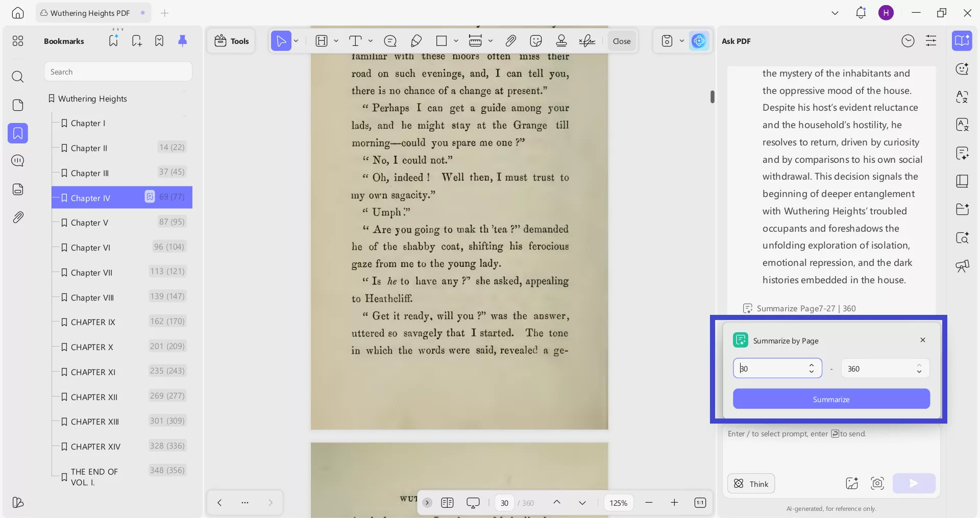Select the stamp tool in toolbar
980x518 pixels.
(561, 41)
